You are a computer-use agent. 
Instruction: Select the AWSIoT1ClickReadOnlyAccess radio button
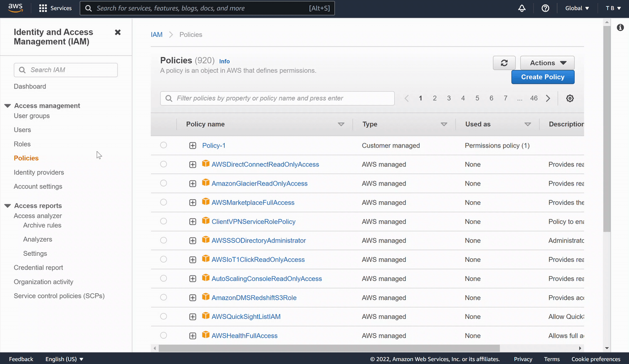point(163,259)
